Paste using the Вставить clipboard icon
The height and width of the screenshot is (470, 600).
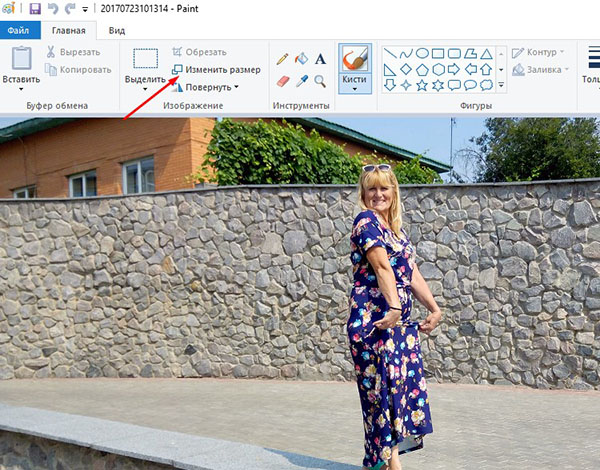tap(21, 58)
